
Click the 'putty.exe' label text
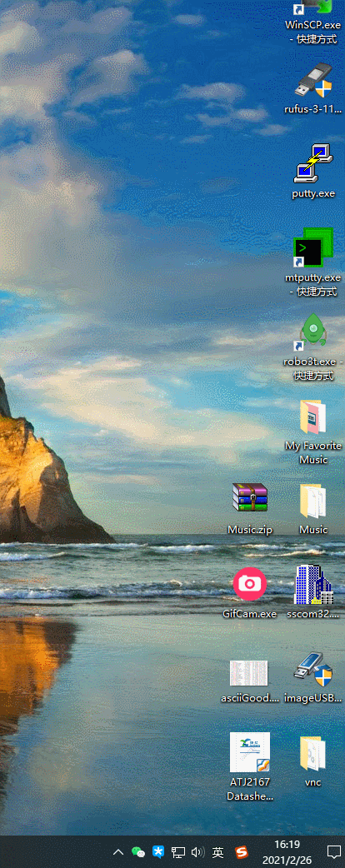point(313,194)
